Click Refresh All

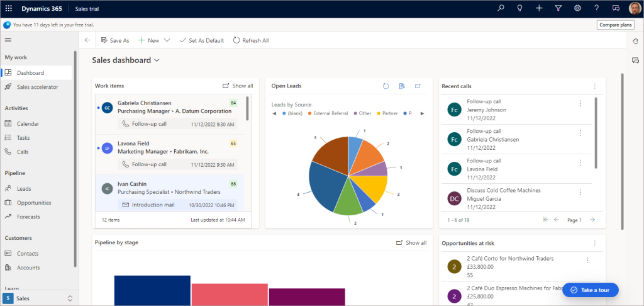[x=251, y=40]
